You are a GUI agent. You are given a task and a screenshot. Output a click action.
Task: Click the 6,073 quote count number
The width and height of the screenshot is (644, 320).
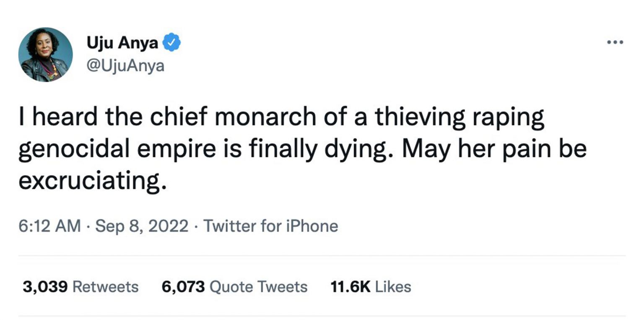tap(183, 287)
